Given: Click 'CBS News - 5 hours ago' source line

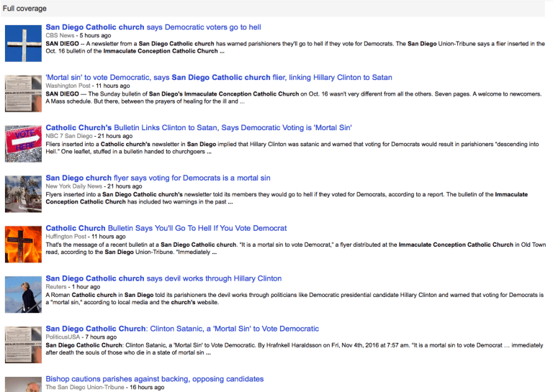Looking at the screenshot, I should [x=78, y=35].
